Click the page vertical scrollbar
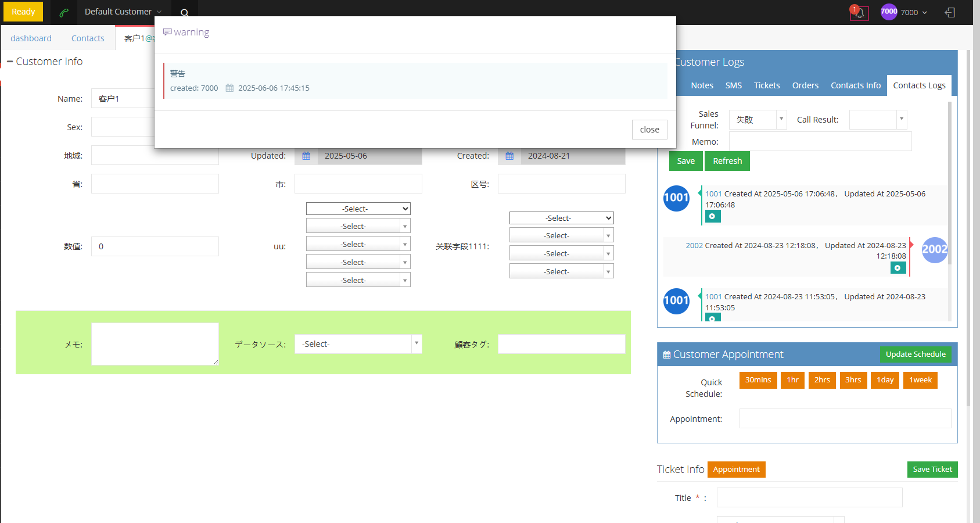The image size is (980, 523). tap(968, 228)
